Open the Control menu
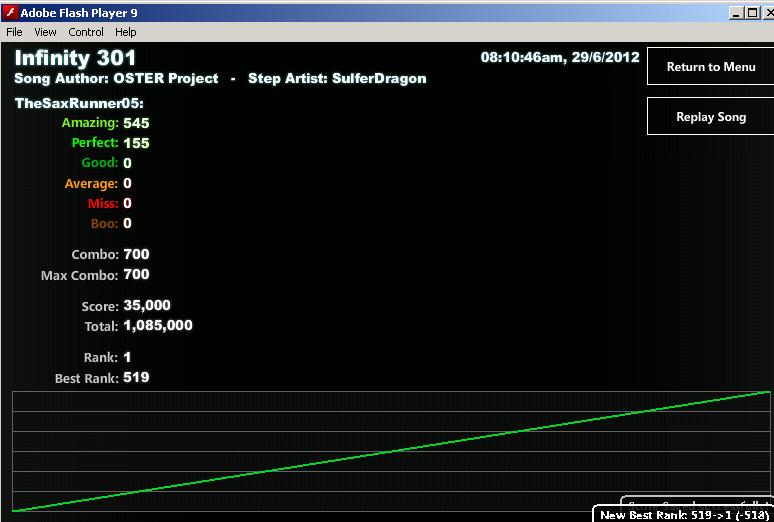 [86, 32]
